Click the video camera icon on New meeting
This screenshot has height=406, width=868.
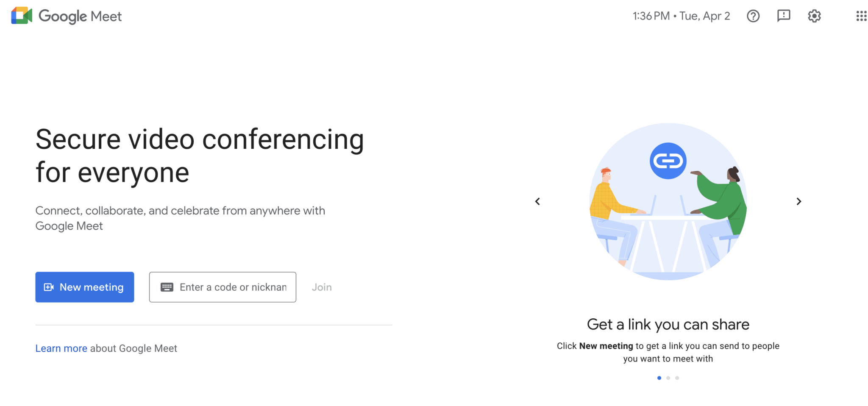pos(48,287)
